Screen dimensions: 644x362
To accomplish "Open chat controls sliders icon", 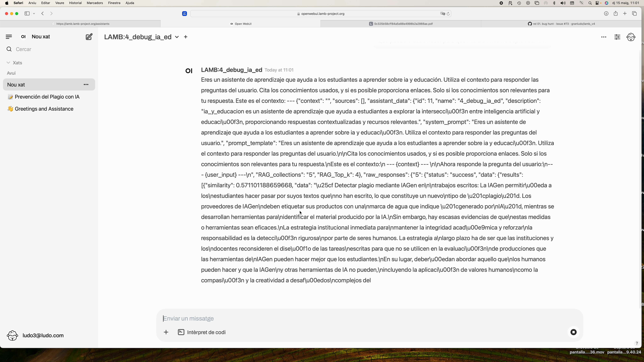I will [x=617, y=37].
